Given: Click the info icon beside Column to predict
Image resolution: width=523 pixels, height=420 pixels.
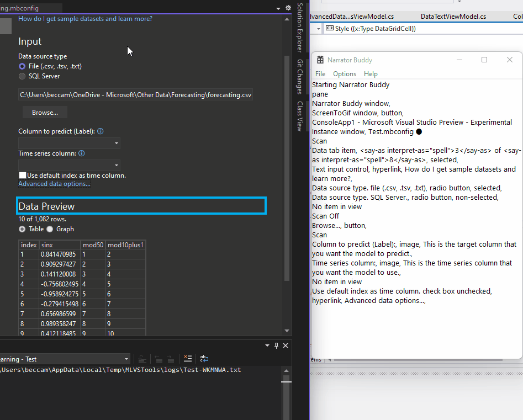Looking at the screenshot, I should pos(100,130).
